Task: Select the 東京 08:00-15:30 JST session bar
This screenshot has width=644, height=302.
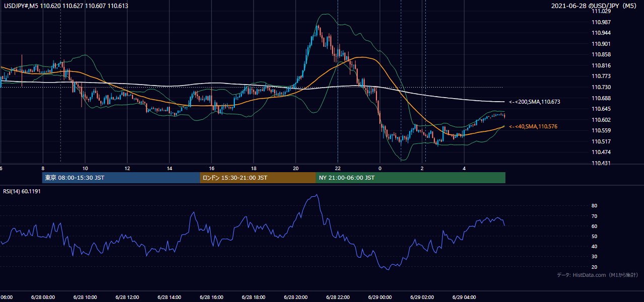Action: pyautogui.click(x=121, y=178)
